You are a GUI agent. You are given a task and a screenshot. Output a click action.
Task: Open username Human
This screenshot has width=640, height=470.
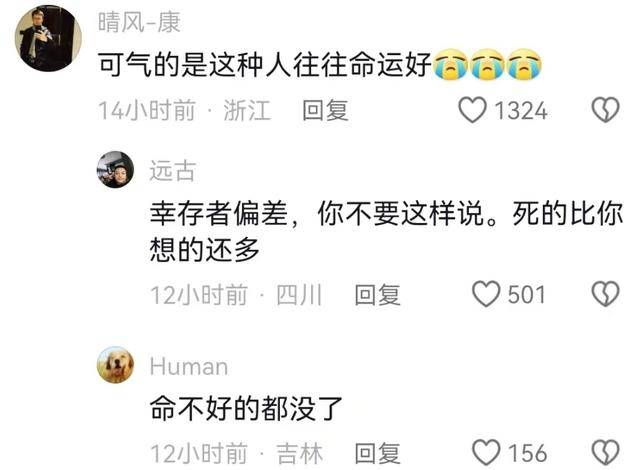[x=189, y=366]
